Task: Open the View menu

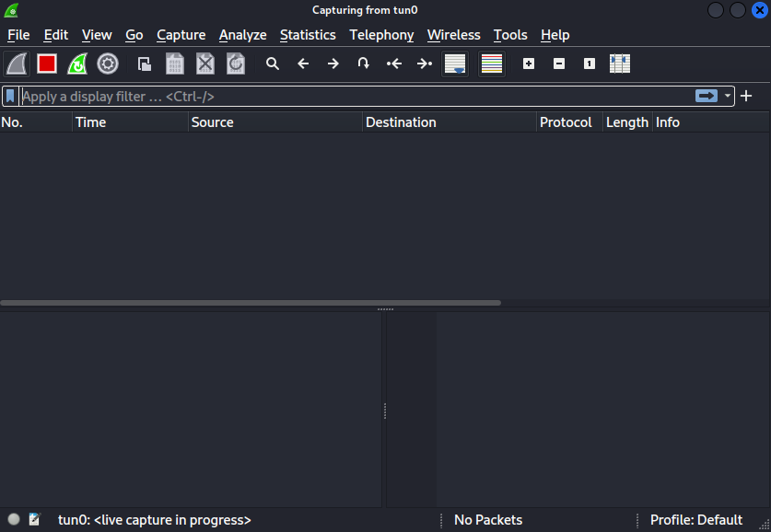Action: (97, 35)
